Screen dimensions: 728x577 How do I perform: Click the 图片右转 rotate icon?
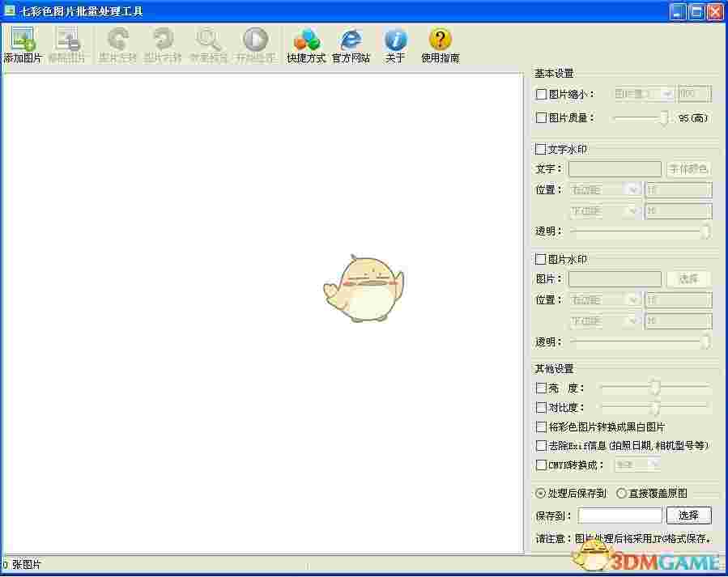(162, 42)
